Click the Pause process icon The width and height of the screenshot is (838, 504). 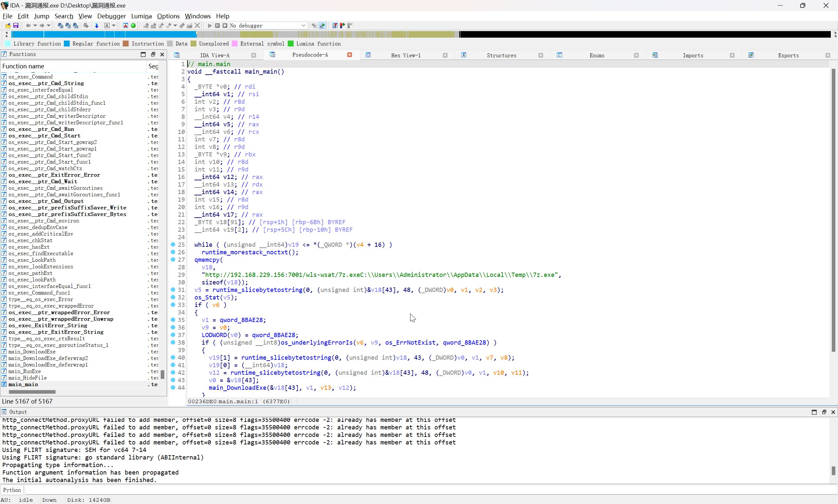(x=217, y=26)
